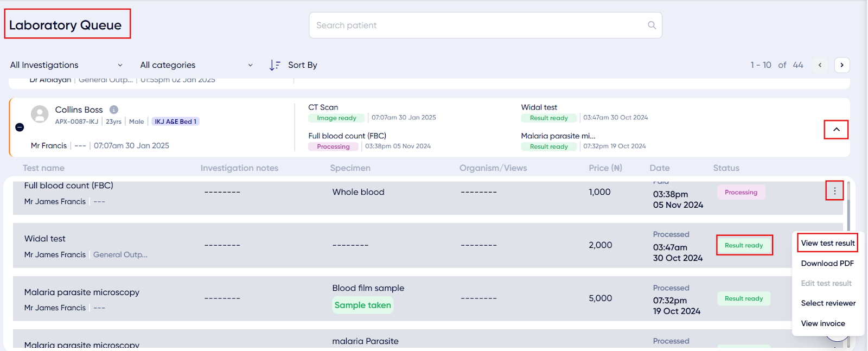Open the Sort By options
The image size is (868, 351).
click(x=293, y=65)
